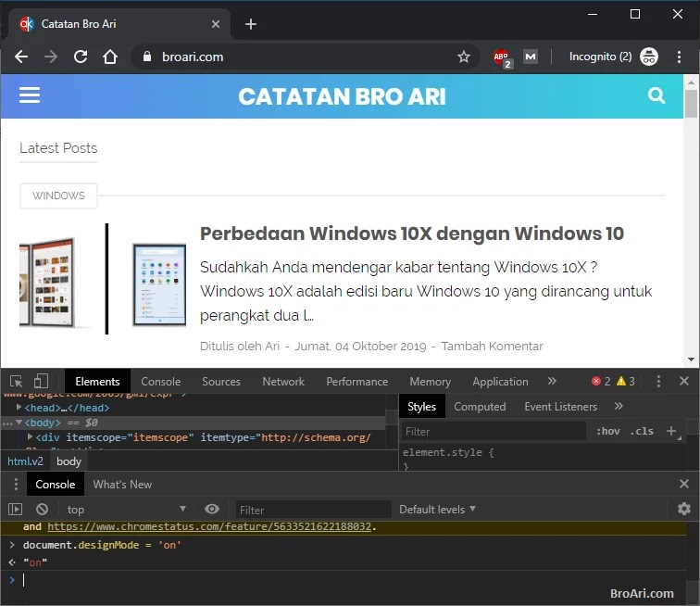Click the CATATAN BRO ARI site title
Viewport: 700px width, 606px height.
[342, 96]
